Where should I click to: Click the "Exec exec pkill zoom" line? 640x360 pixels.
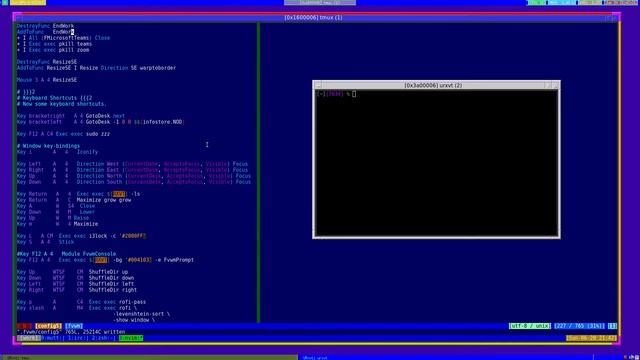tap(53, 50)
